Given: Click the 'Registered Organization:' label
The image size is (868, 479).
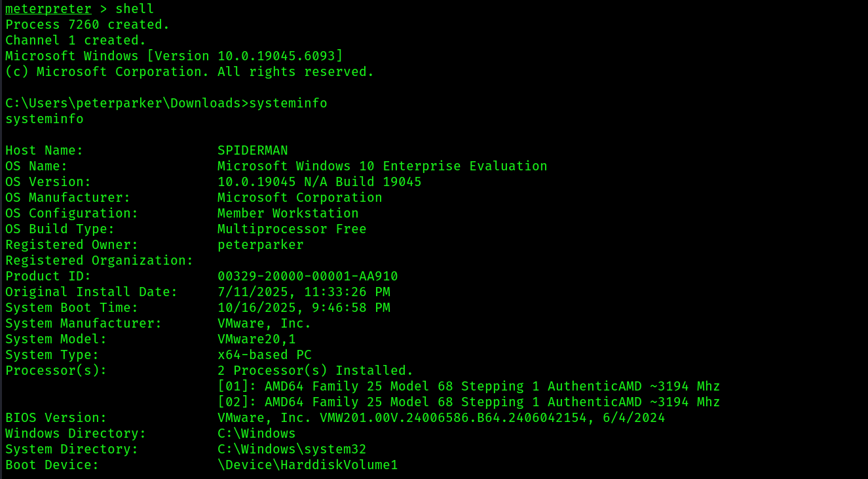Looking at the screenshot, I should pyautogui.click(x=100, y=261).
